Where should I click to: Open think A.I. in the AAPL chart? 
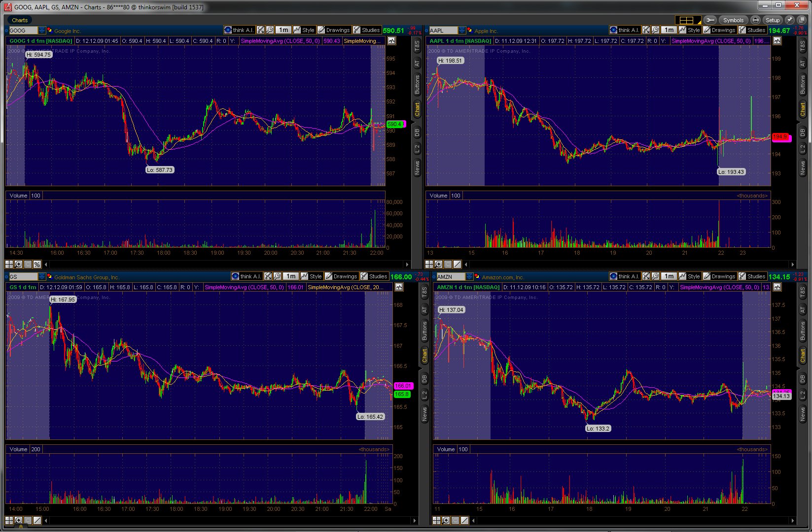tap(624, 30)
